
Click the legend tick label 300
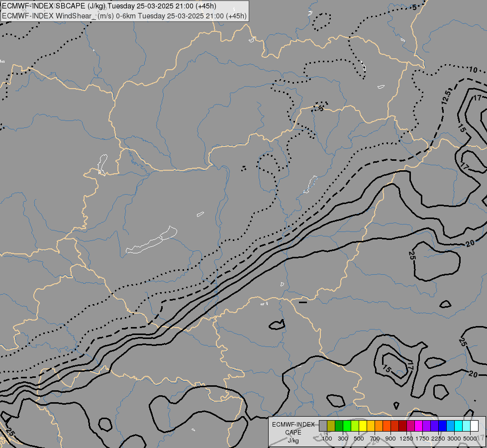point(343,439)
